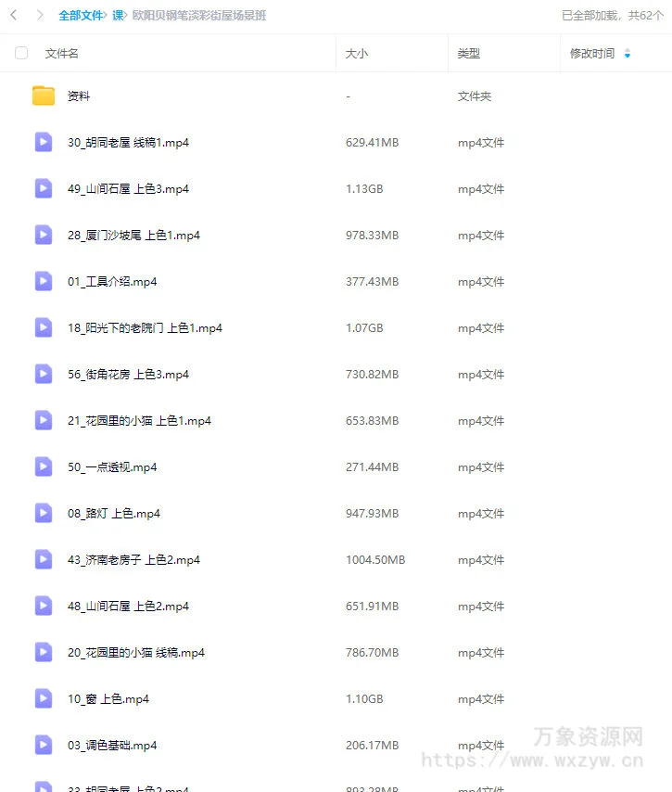Select file 43_济南老房子 上色2.mp4
Screen dimensions: 672x792
click(x=133, y=559)
